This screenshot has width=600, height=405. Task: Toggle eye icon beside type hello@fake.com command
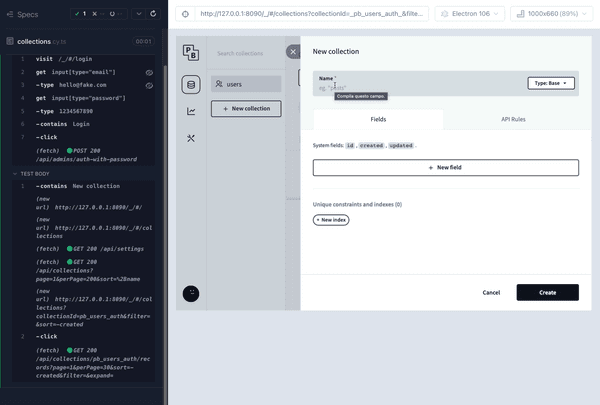pos(149,85)
